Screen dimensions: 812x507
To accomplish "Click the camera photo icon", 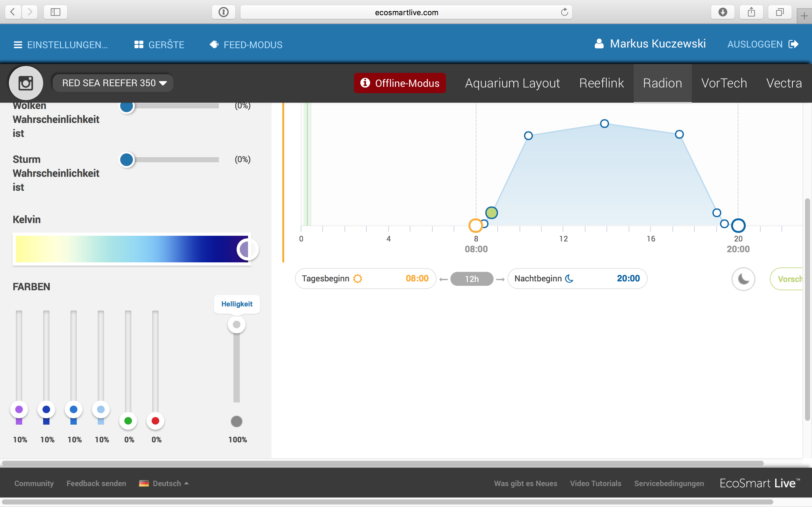I will (26, 83).
